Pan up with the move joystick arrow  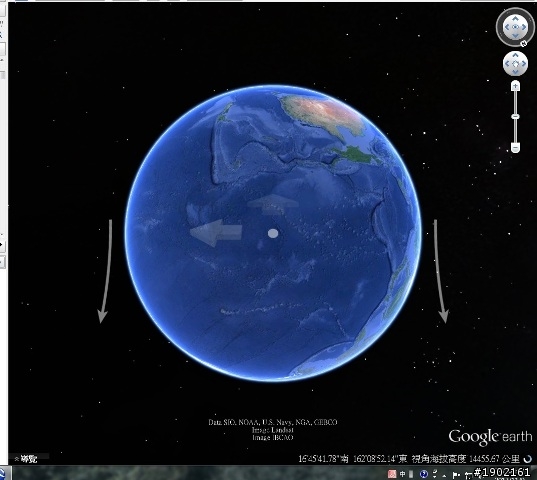click(x=515, y=56)
